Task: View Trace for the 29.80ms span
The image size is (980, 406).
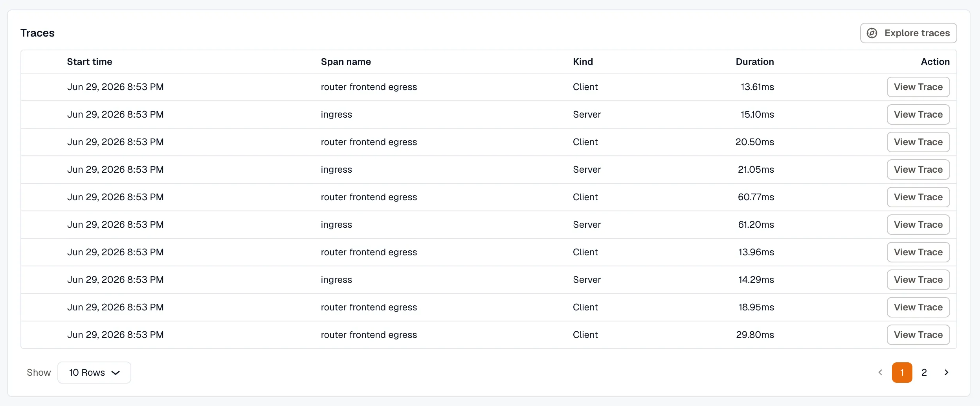Action: point(918,335)
